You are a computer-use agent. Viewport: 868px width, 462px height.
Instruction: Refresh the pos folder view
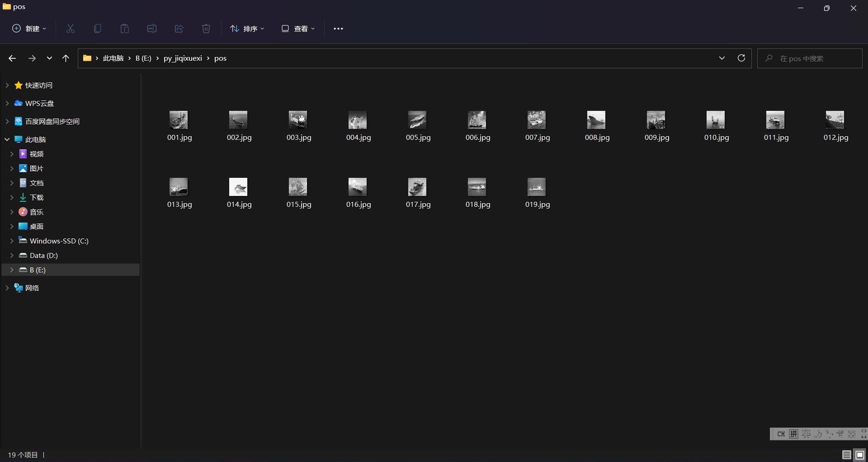(x=741, y=58)
